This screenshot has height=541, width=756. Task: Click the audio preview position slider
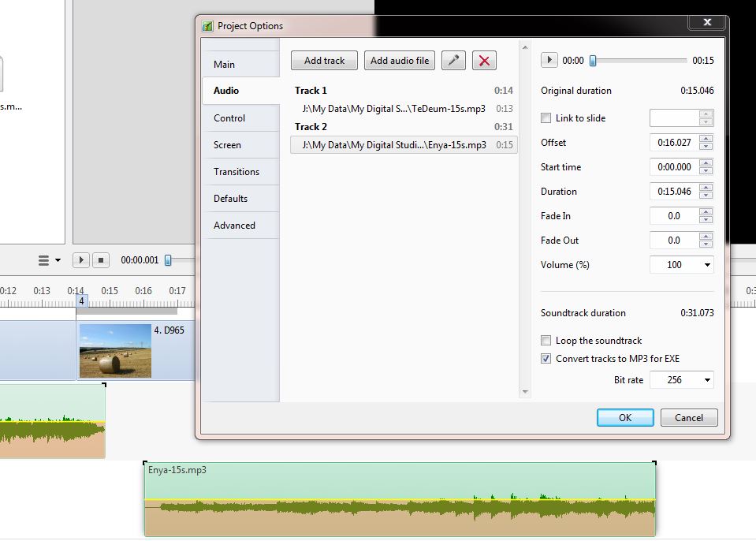[x=639, y=61]
